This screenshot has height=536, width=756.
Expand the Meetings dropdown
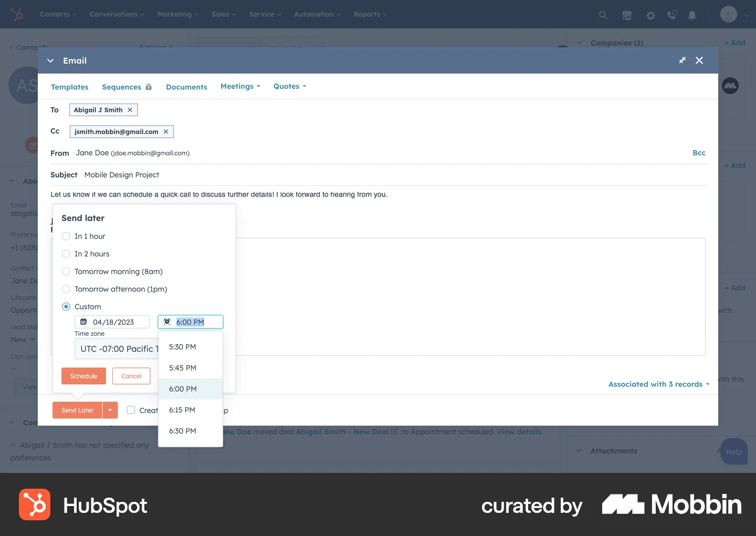pos(240,86)
